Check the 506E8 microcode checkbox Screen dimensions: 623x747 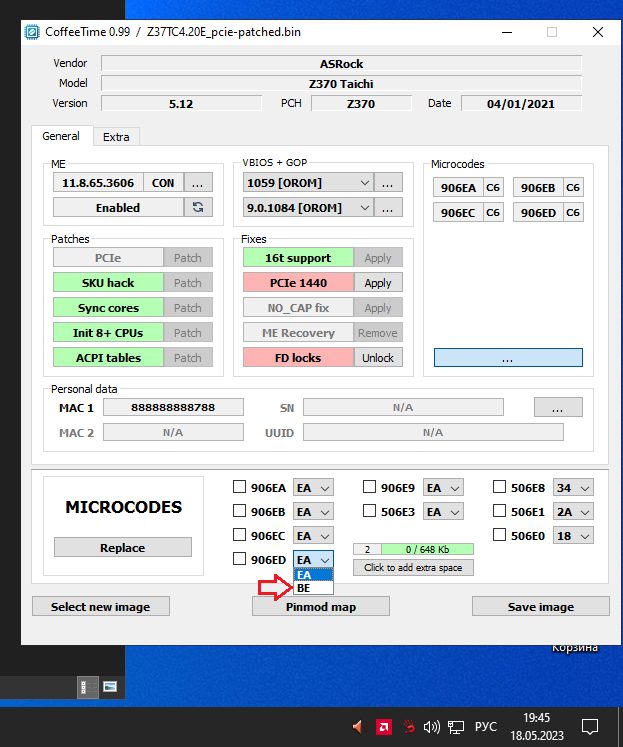coord(499,487)
